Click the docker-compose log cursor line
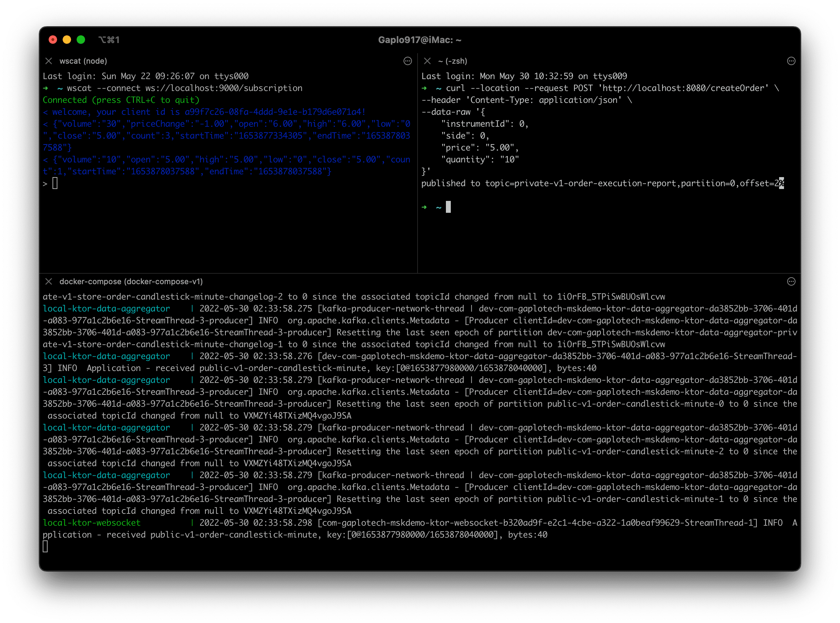The width and height of the screenshot is (840, 623). [45, 546]
